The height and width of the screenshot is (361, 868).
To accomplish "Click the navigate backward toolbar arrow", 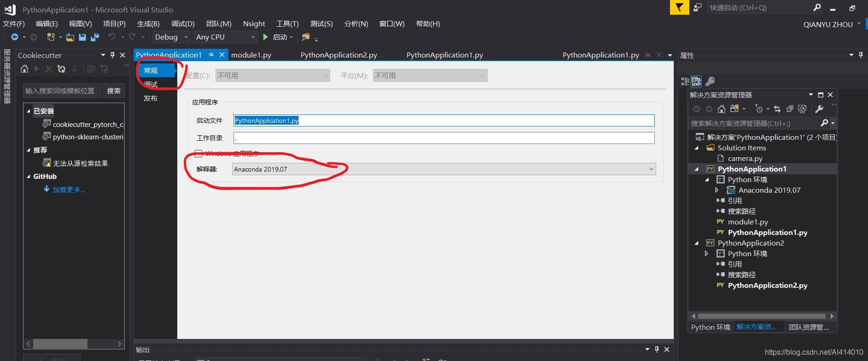I will coord(15,37).
